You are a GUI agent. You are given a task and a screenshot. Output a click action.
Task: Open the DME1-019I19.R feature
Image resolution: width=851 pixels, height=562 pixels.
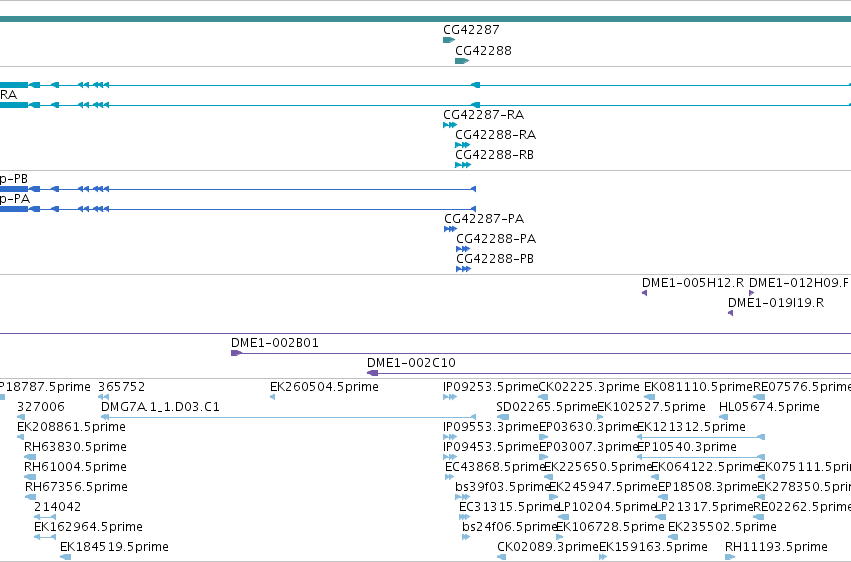click(731, 313)
